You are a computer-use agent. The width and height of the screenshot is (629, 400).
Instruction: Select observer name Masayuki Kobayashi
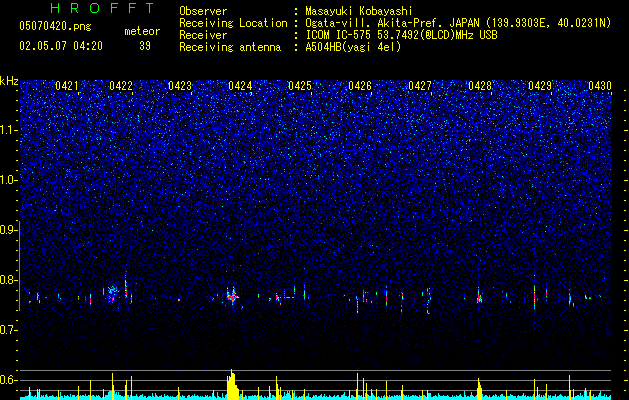tap(359, 11)
